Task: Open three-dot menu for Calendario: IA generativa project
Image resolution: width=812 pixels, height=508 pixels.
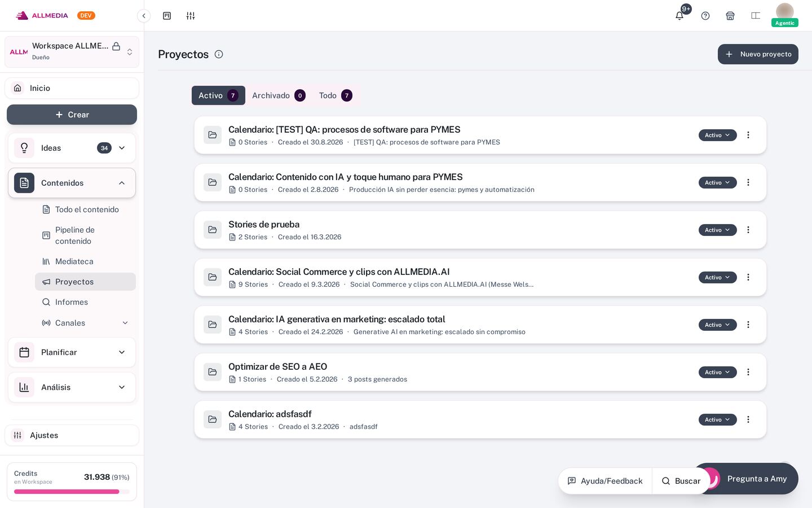Action: pos(748,325)
